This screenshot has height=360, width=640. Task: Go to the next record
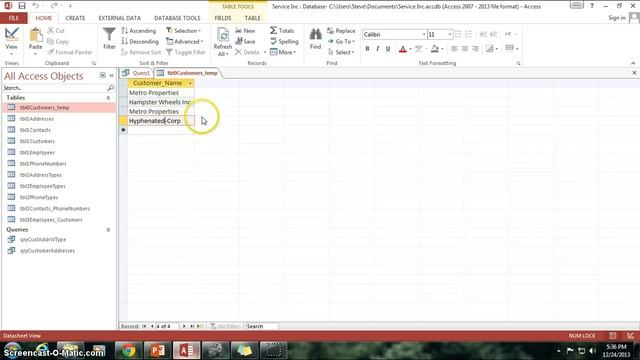point(184,326)
